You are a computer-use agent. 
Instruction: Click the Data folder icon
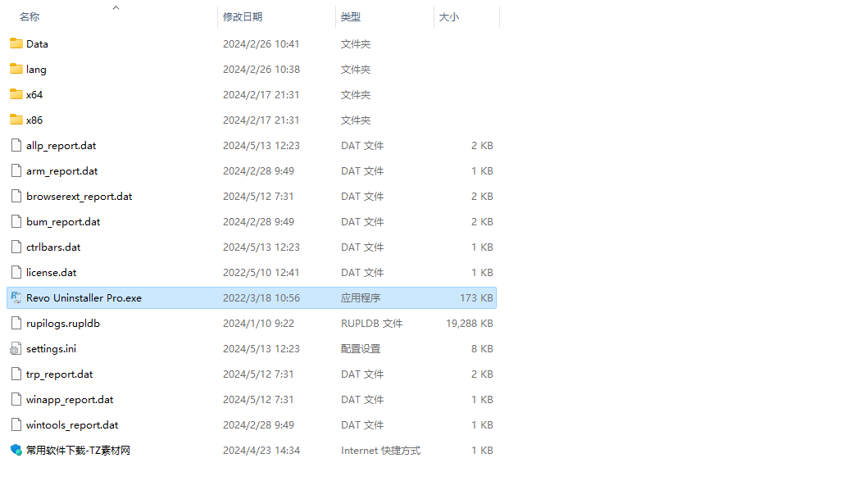16,43
